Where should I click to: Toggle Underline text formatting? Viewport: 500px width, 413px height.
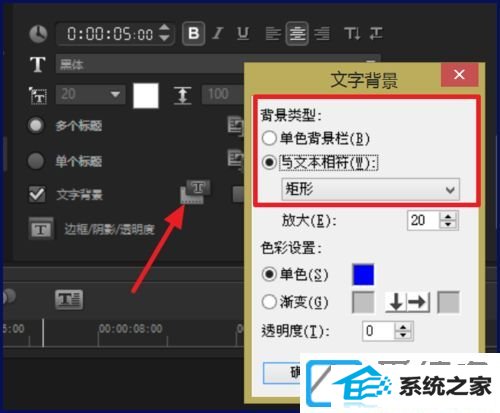coord(243,33)
